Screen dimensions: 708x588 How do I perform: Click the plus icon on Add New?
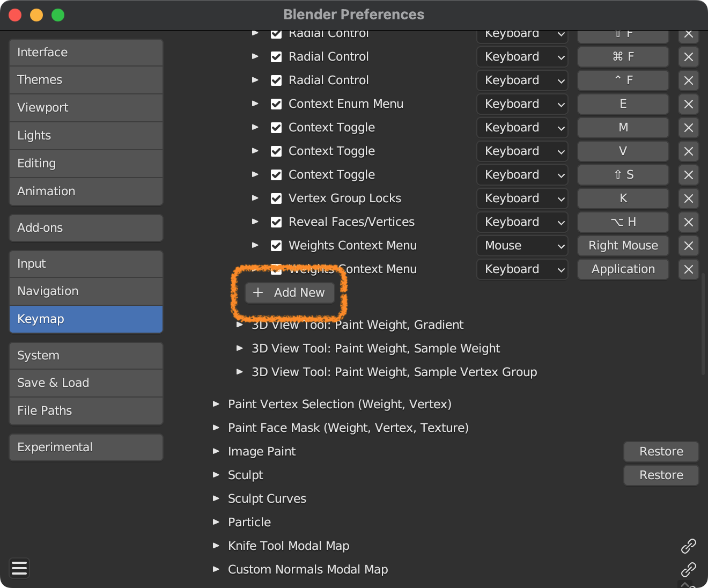[x=258, y=292]
